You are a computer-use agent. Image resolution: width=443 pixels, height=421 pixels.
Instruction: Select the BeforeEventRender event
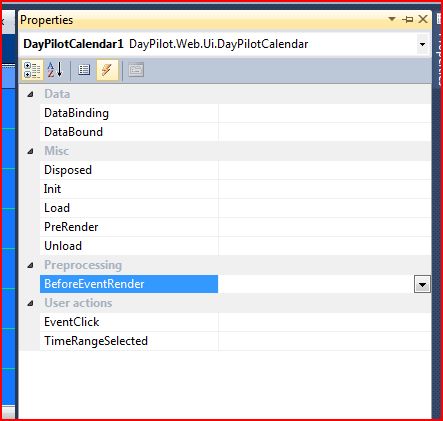(129, 284)
